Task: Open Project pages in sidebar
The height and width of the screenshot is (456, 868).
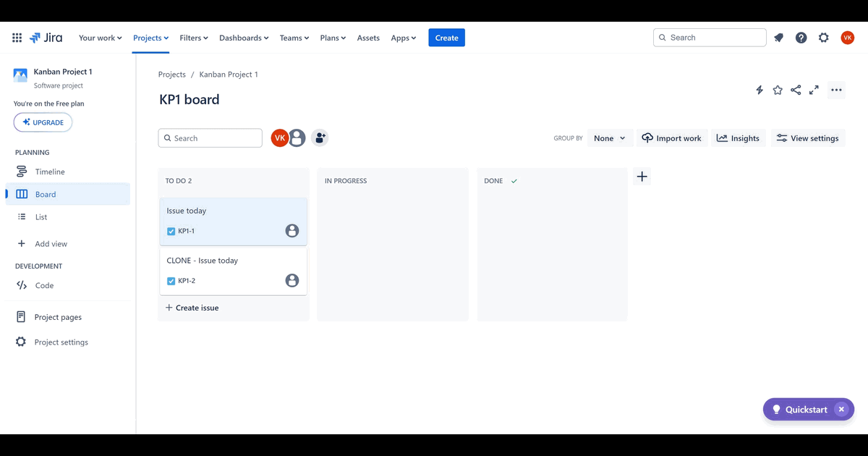Action: tap(68, 317)
